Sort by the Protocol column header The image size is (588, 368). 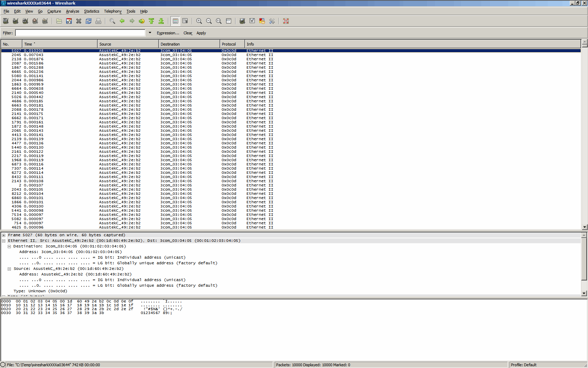tap(232, 44)
